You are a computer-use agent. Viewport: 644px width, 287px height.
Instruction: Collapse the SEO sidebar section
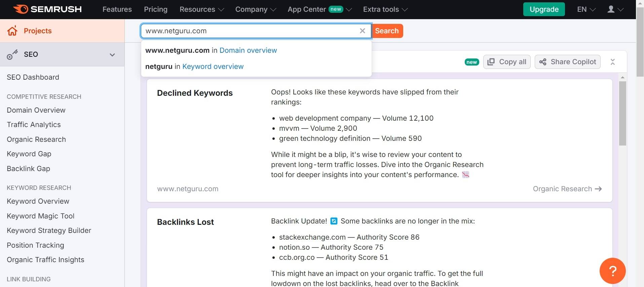112,54
